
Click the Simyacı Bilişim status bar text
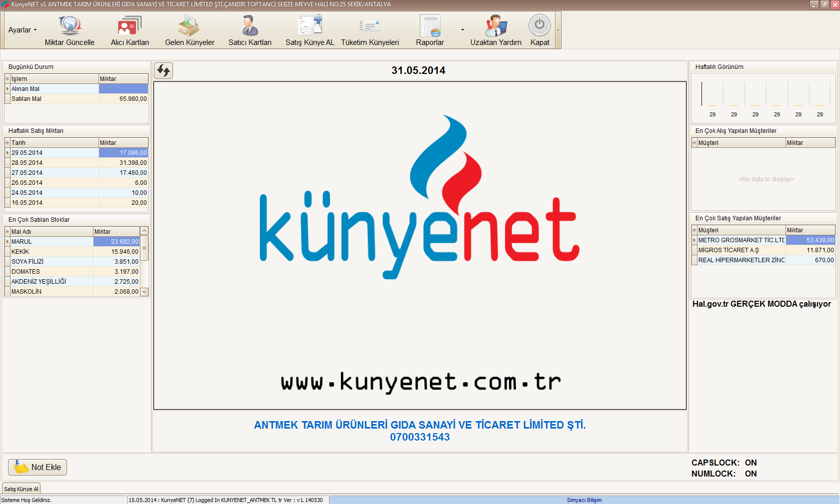pos(584,500)
